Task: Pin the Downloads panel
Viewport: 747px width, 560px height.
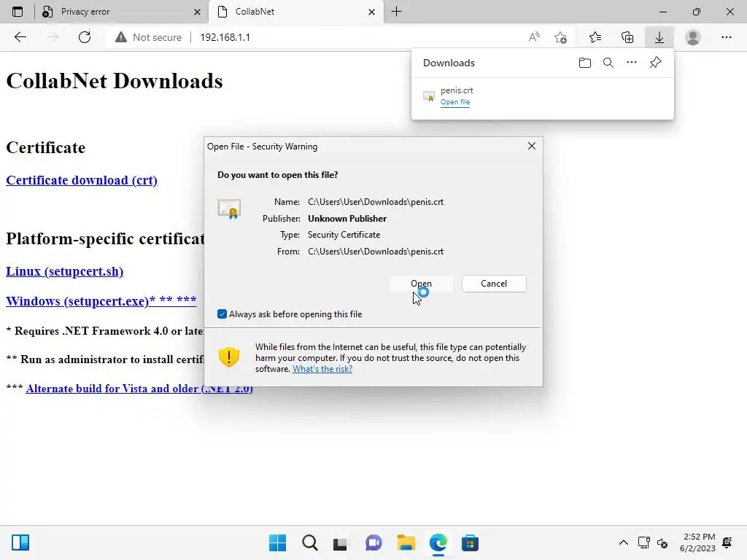Action: point(656,63)
